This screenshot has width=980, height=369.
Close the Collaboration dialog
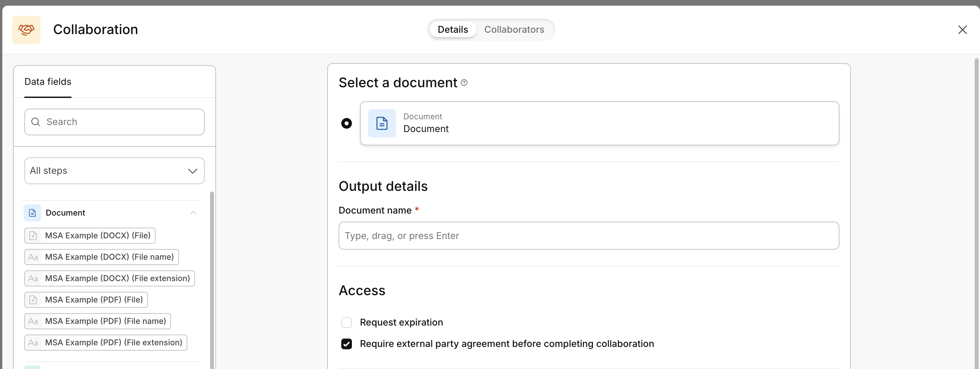coord(962,30)
